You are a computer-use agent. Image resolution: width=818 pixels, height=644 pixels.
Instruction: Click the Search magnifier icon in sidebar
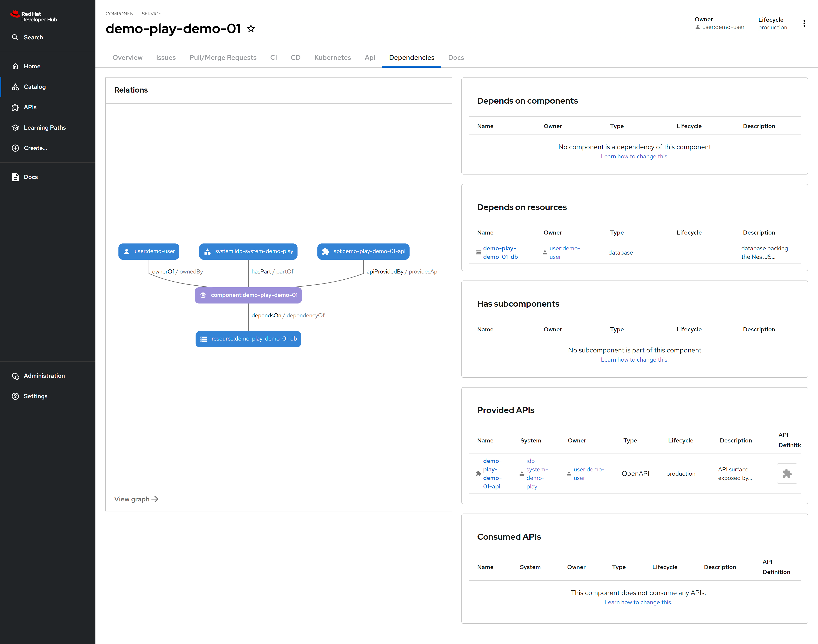click(x=15, y=37)
